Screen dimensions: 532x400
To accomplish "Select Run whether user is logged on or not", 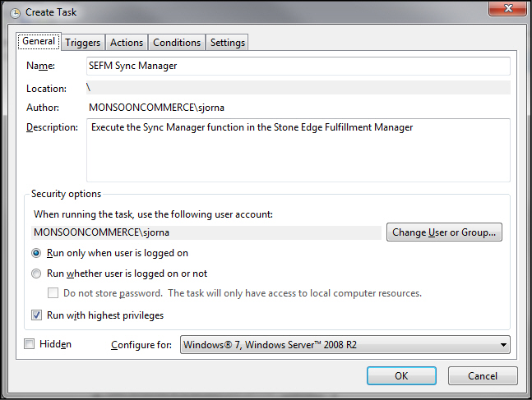I will [x=36, y=274].
